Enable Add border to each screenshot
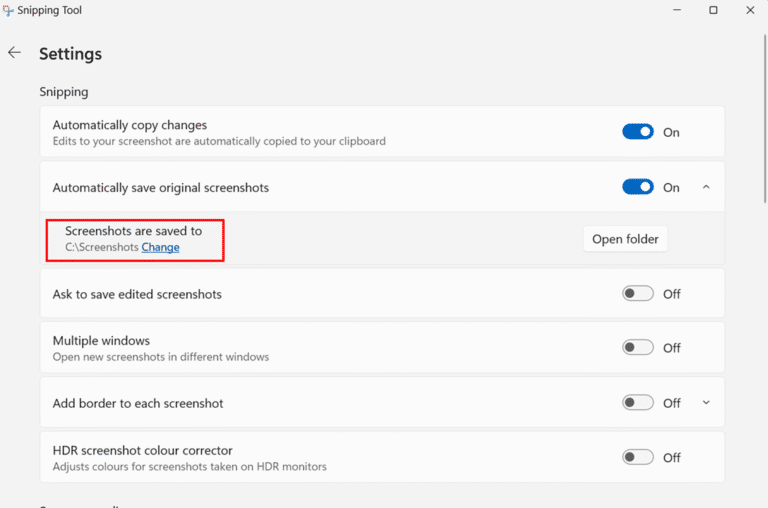 (638, 403)
